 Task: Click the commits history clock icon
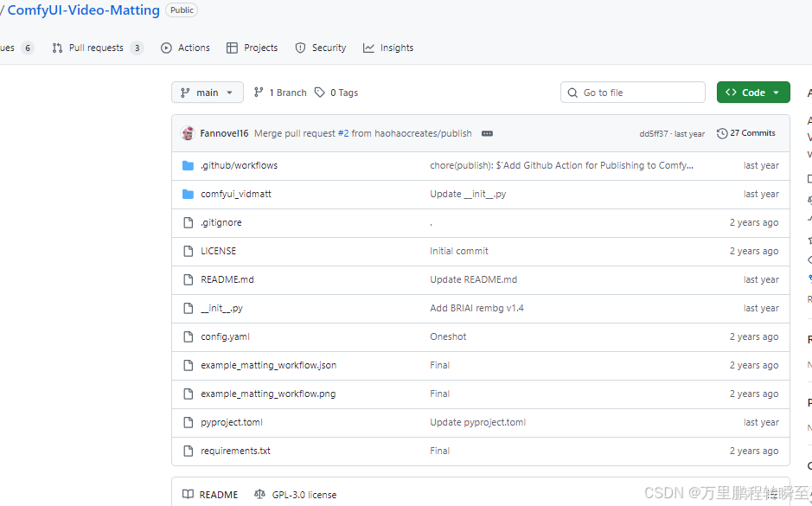tap(722, 133)
